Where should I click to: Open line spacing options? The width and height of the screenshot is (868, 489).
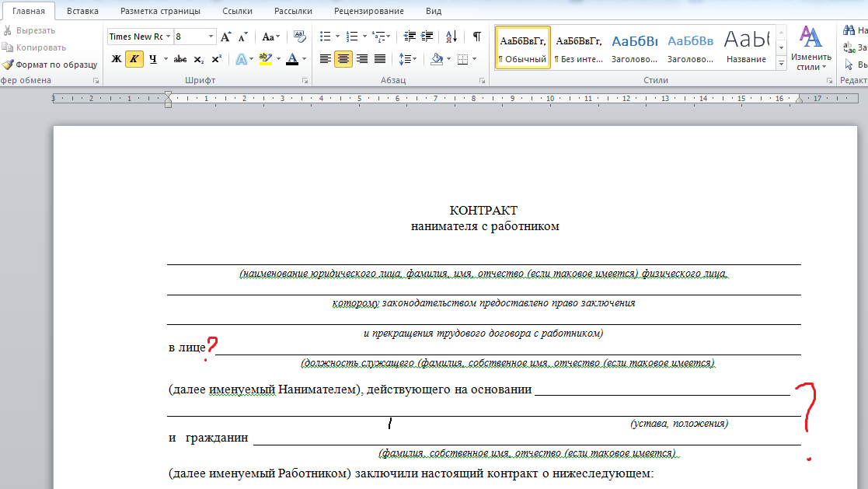407,59
